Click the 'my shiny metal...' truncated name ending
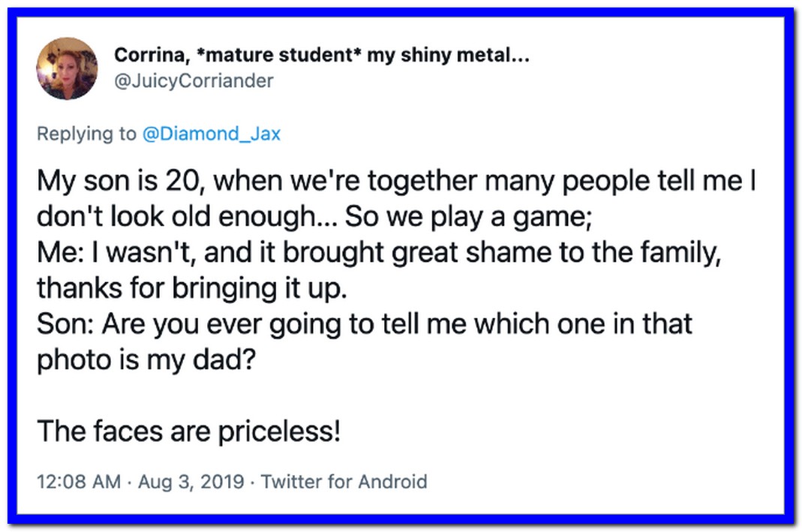Screen dimensions: 802x532 [x=449, y=55]
